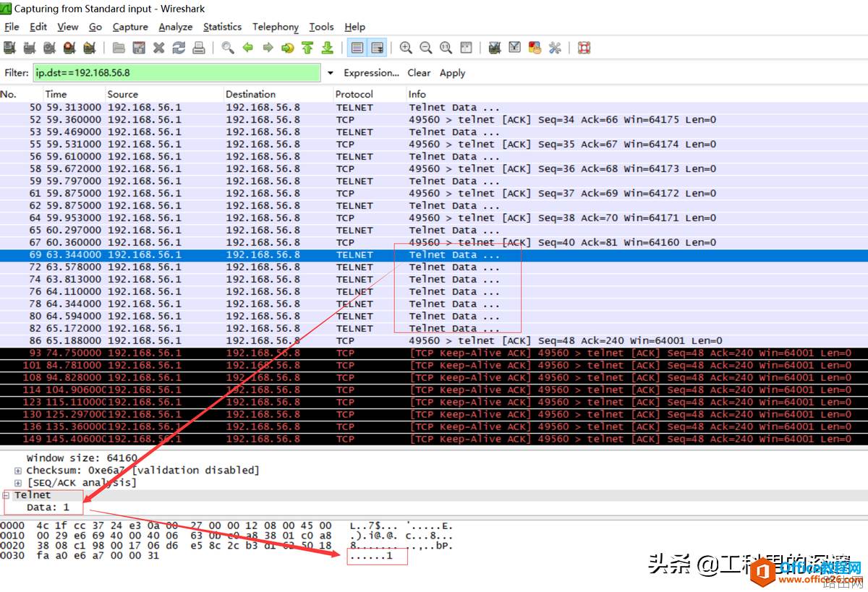The width and height of the screenshot is (868, 592).
Task: Collapse the Telnet tree section
Action: pos(7,495)
